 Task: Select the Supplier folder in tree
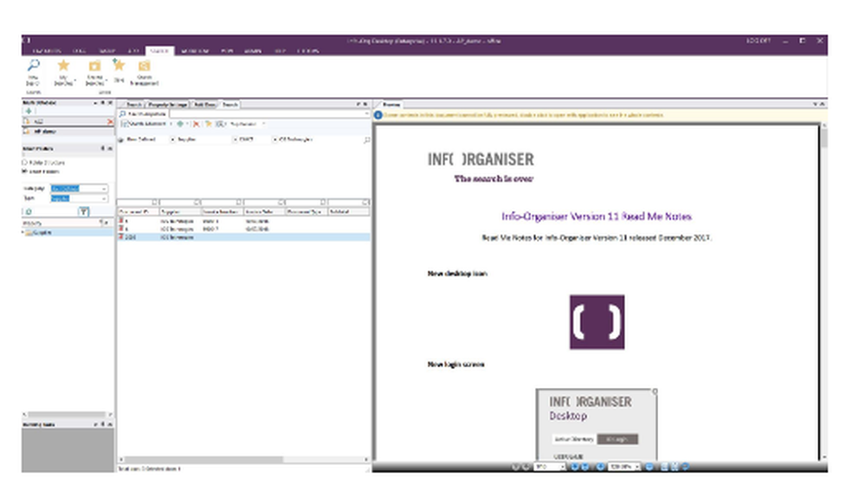click(42, 232)
